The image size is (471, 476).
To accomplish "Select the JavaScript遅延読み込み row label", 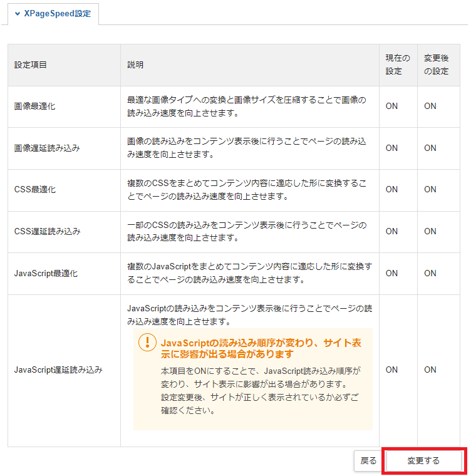I will [x=58, y=370].
